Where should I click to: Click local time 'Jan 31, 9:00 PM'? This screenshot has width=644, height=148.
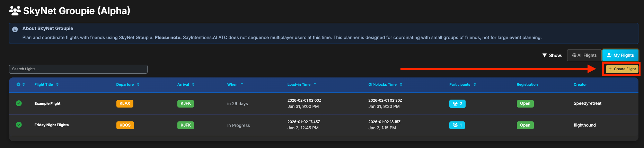coord(303,107)
